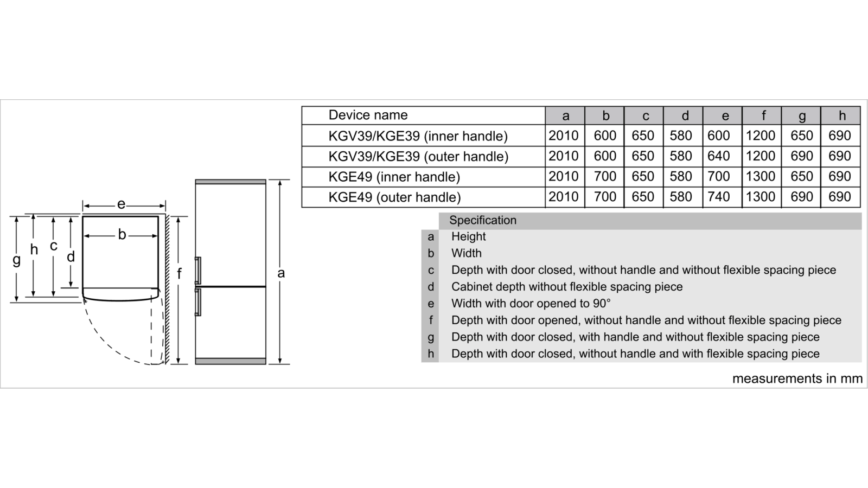868x488 pixels.
Task: Click the specification line for letter g
Action: 635,337
